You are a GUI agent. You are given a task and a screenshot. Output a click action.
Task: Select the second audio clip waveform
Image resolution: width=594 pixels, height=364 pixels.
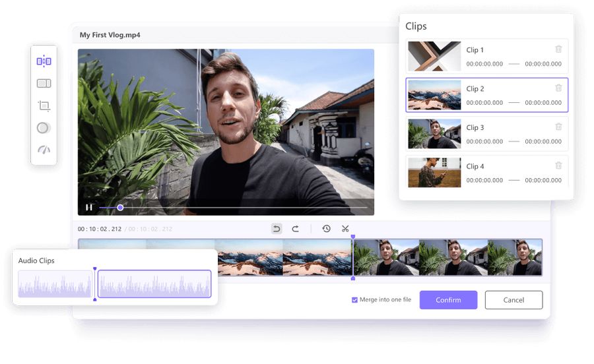tap(154, 284)
